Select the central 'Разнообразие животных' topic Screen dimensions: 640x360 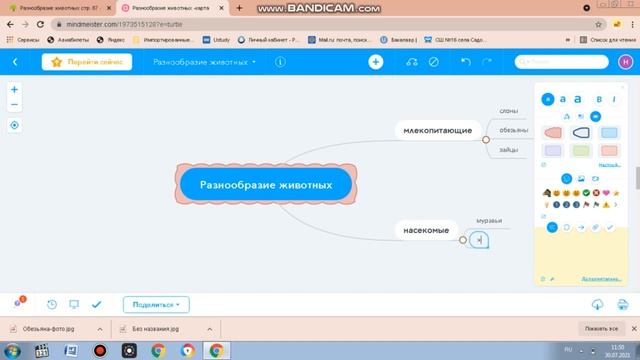(x=266, y=184)
